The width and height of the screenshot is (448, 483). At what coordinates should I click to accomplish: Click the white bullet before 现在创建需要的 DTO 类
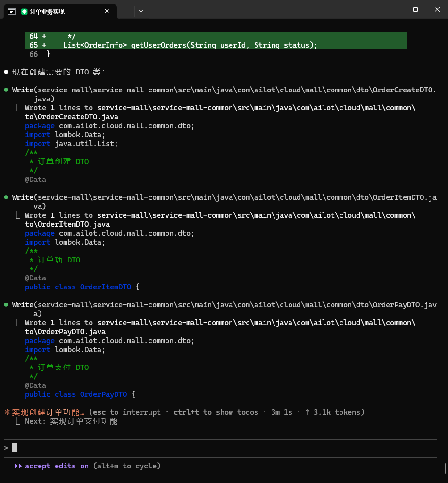6,72
